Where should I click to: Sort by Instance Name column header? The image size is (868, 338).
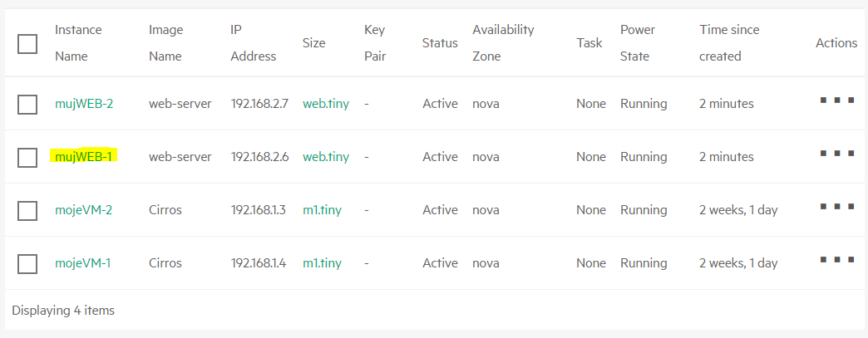(x=78, y=42)
